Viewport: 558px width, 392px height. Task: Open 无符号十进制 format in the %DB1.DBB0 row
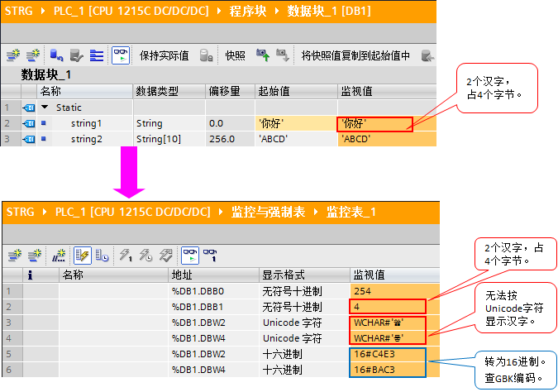pyautogui.click(x=304, y=291)
